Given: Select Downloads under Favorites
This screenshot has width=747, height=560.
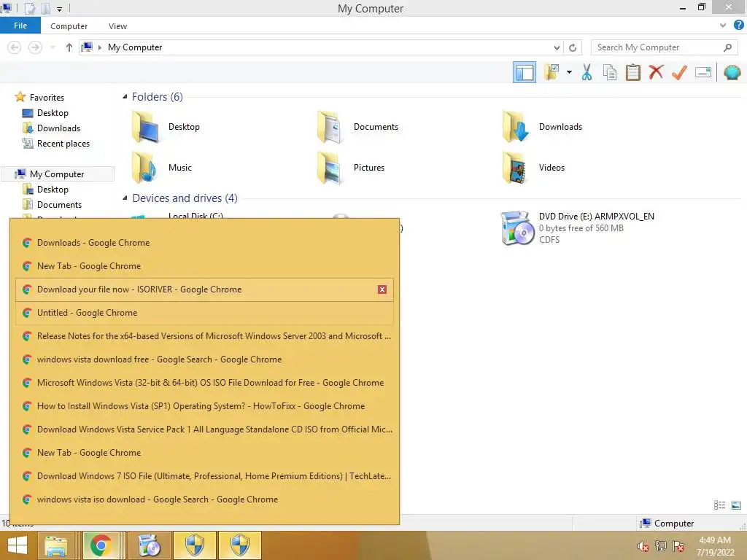Looking at the screenshot, I should click(58, 128).
